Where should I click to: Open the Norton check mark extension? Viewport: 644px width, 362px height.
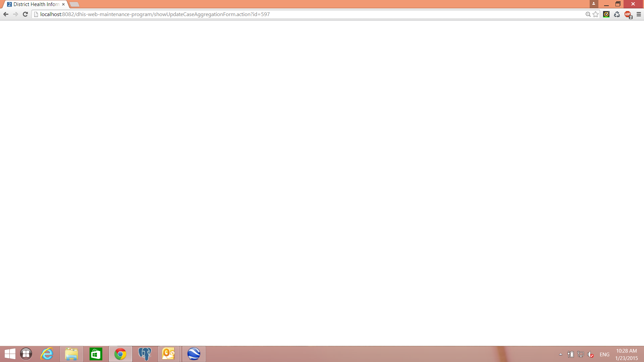pyautogui.click(x=606, y=14)
